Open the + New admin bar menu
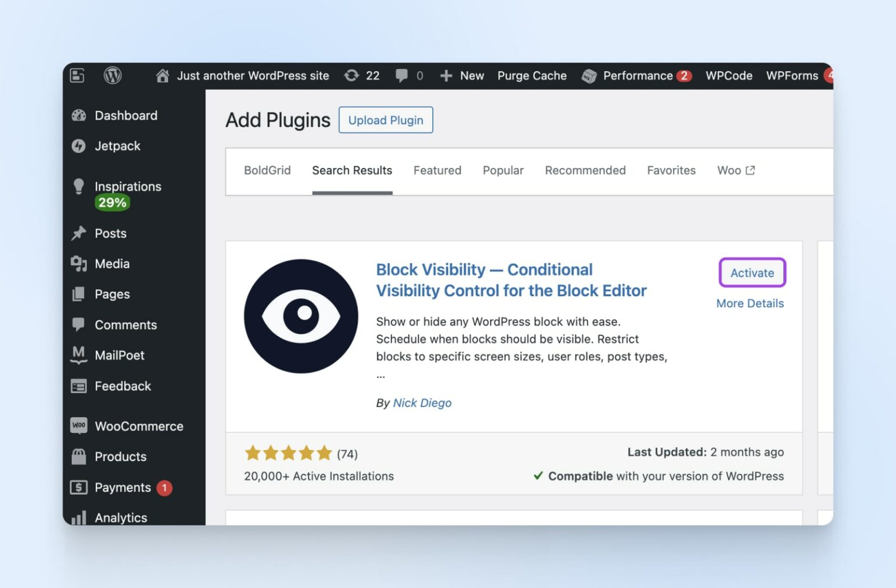 [462, 75]
